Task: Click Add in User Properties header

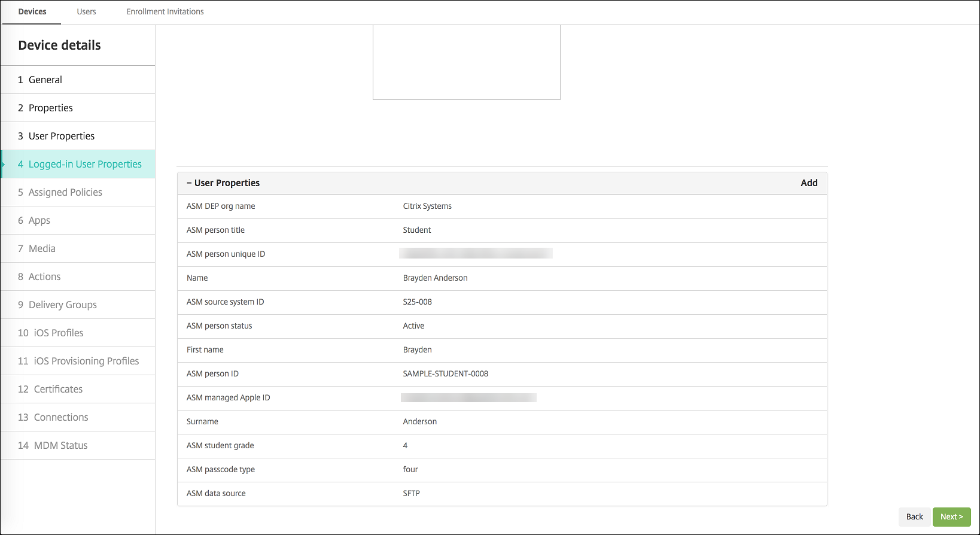Action: tap(809, 183)
